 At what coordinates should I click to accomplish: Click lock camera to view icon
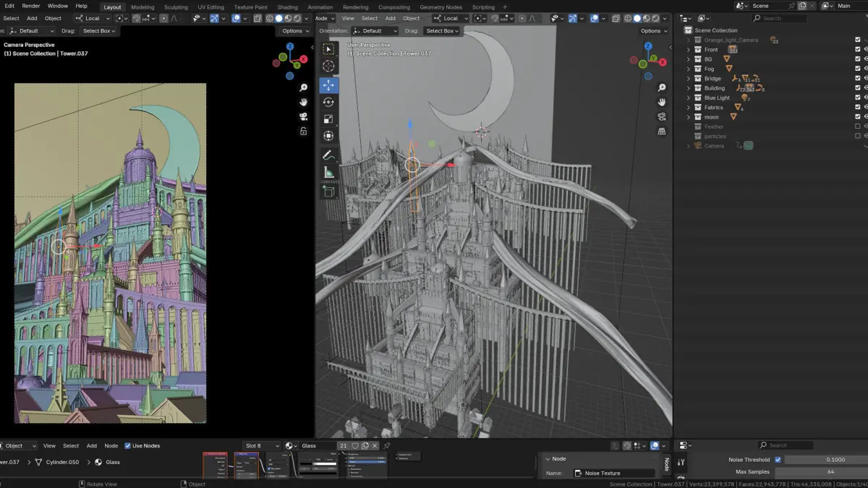point(303,131)
